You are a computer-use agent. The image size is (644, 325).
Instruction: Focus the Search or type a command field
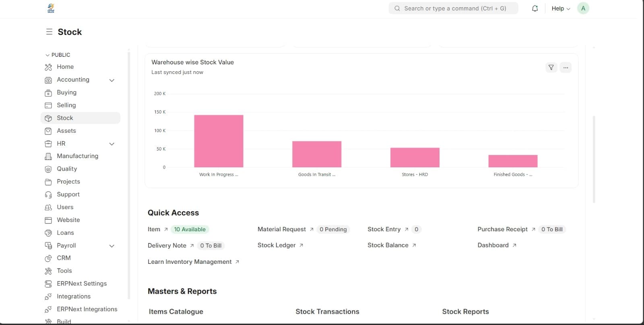coord(453,8)
